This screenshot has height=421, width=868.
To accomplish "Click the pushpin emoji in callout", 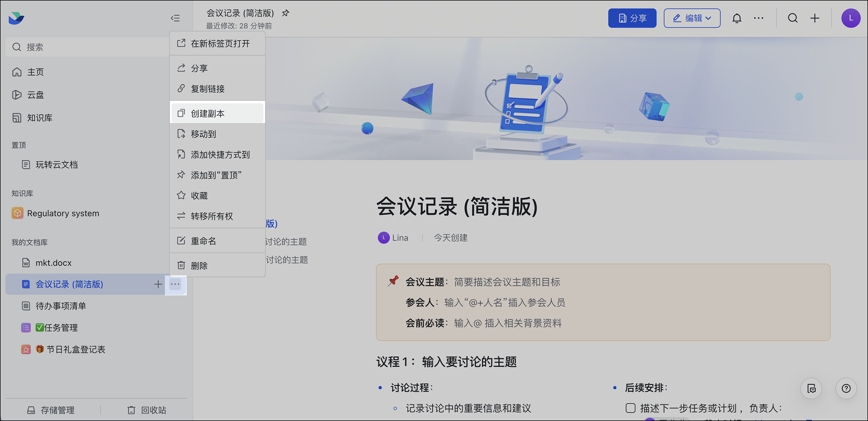I will 393,281.
